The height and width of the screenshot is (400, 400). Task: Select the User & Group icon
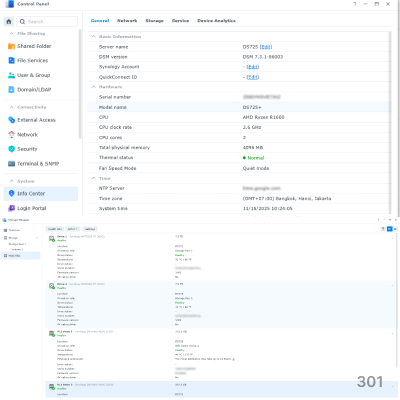(11, 75)
